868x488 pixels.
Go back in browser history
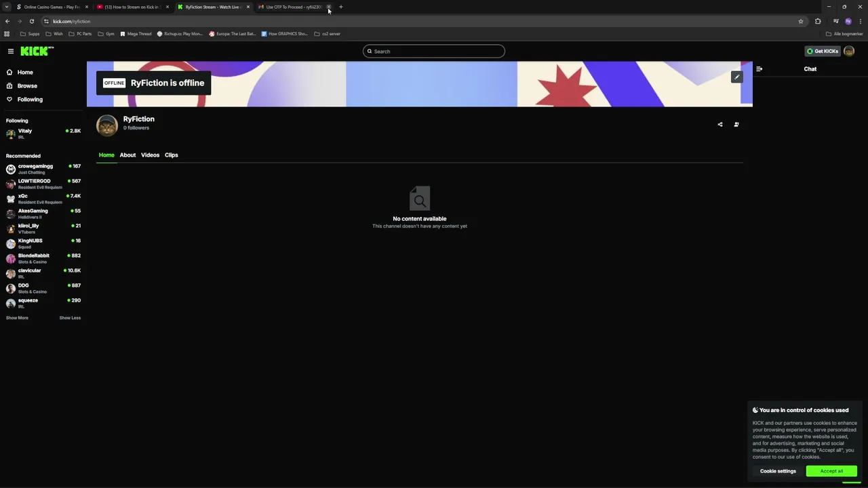point(7,21)
